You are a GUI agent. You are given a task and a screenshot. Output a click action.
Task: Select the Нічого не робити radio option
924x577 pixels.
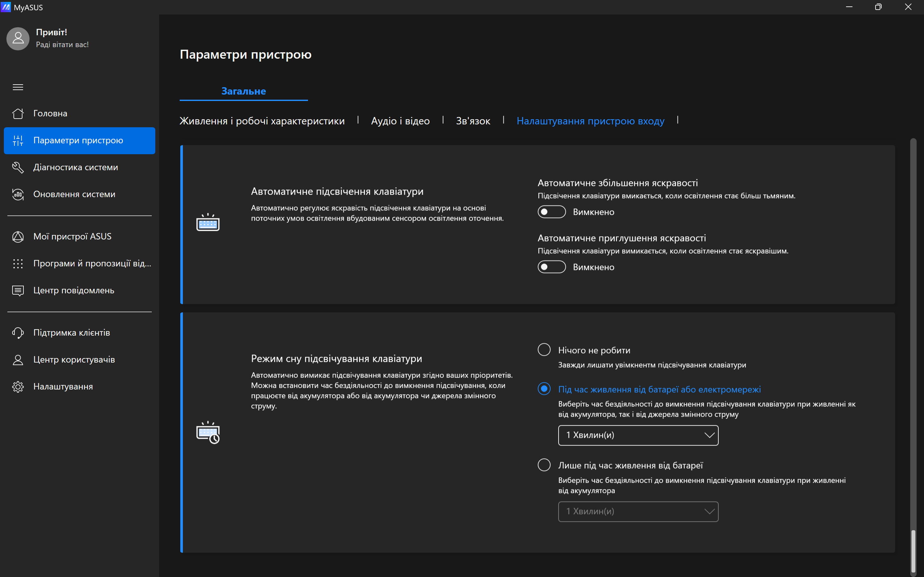[544, 349]
